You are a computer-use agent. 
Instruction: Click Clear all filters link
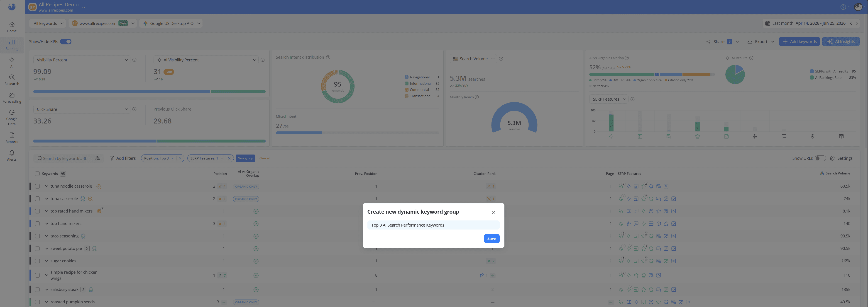pos(265,158)
